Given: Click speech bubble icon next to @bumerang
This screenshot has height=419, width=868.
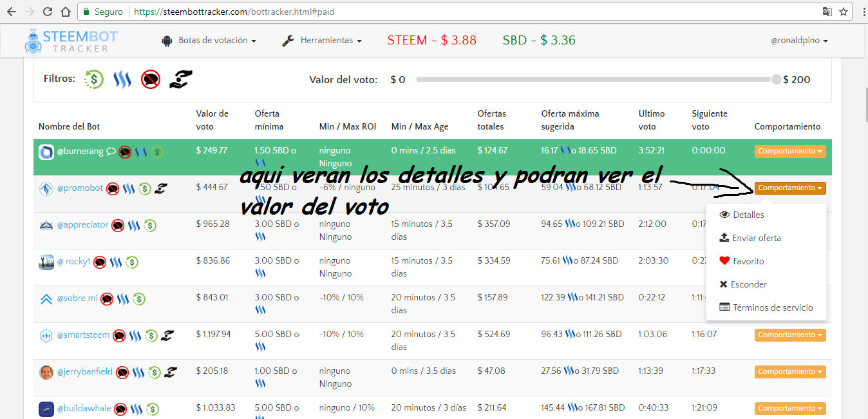Looking at the screenshot, I should (111, 151).
